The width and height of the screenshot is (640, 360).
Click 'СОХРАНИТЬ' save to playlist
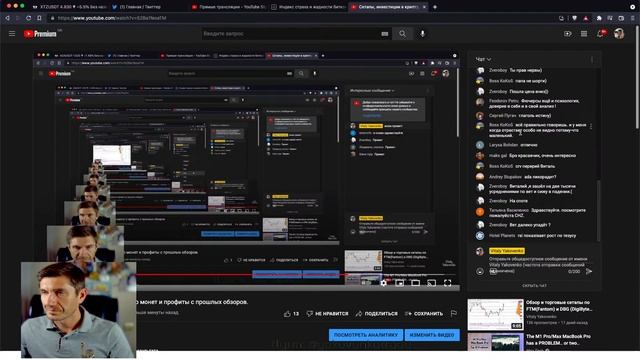(424, 313)
